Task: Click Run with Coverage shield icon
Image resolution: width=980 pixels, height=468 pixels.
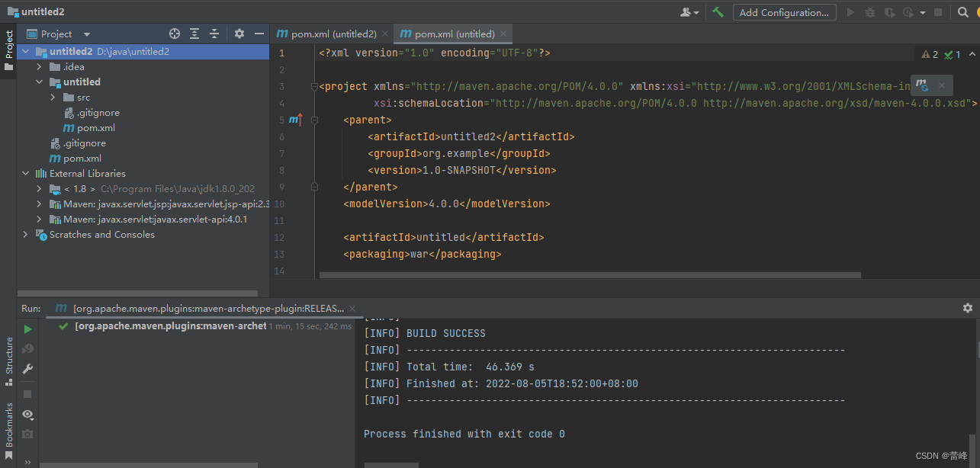Action: [889, 12]
